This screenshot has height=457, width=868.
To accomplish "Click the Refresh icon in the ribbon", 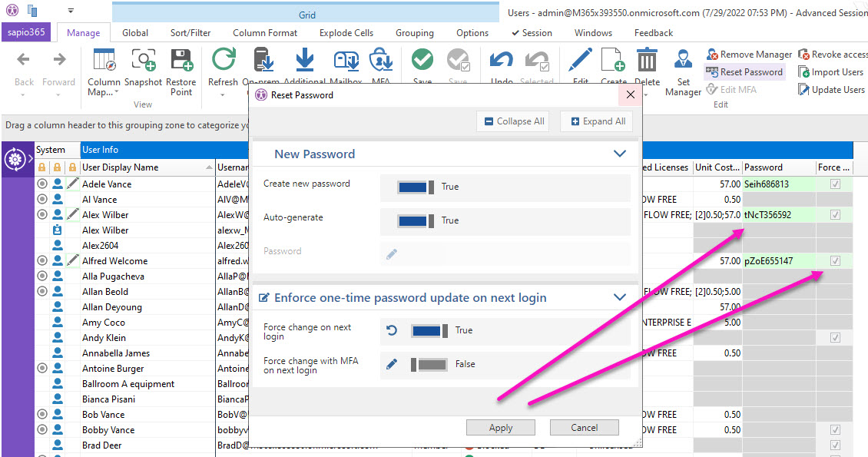I will (224, 61).
